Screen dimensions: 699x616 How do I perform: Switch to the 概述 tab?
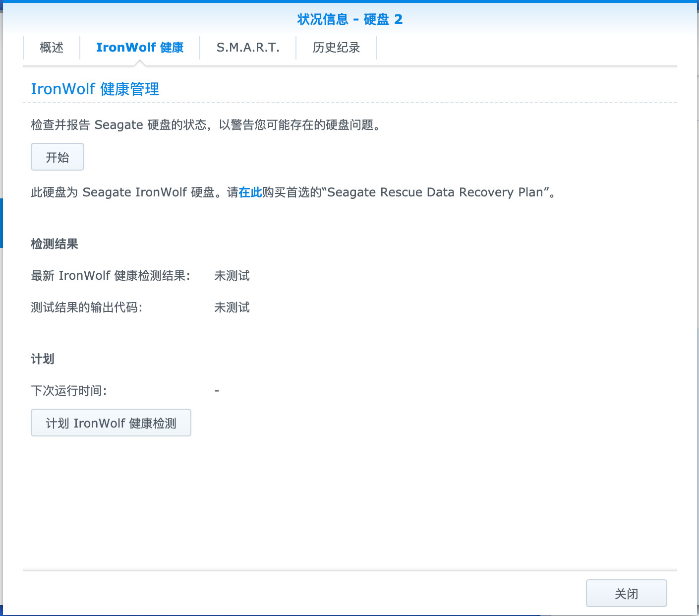[x=52, y=48]
